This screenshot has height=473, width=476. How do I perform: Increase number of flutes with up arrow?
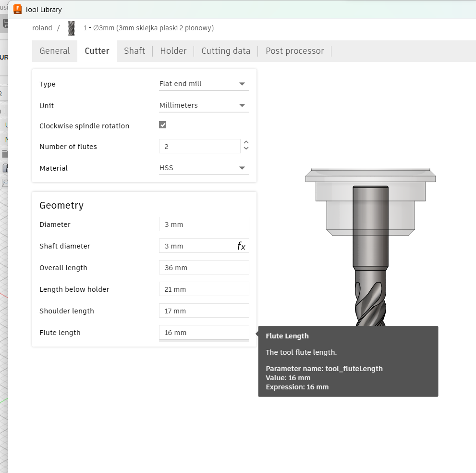[x=246, y=142]
